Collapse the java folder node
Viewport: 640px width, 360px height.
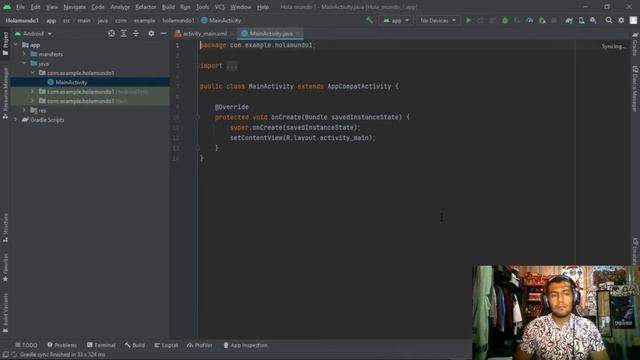tap(24, 64)
